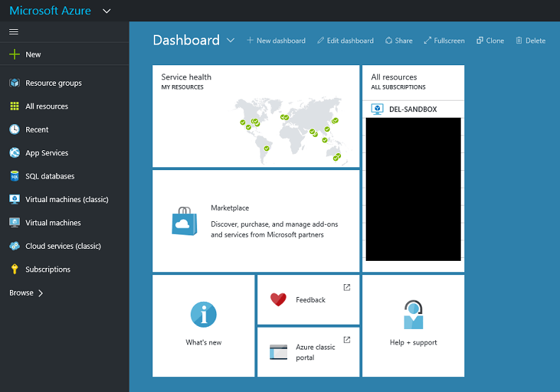Click the Subscriptions key icon

(14, 269)
